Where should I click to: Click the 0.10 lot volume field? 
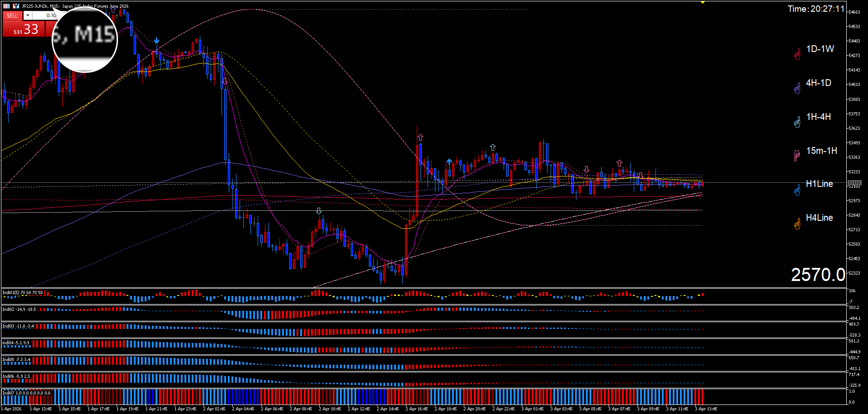[45, 15]
